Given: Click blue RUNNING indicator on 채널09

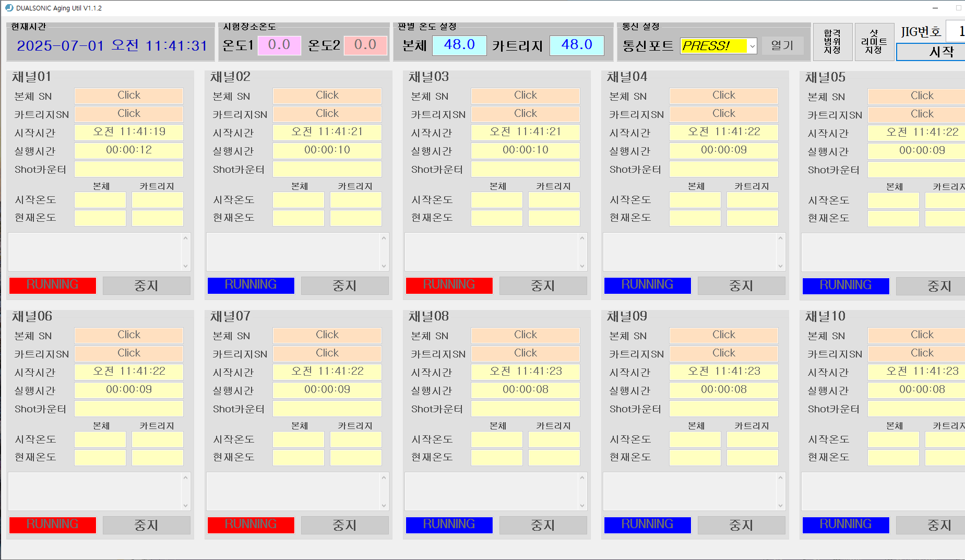Looking at the screenshot, I should (647, 525).
